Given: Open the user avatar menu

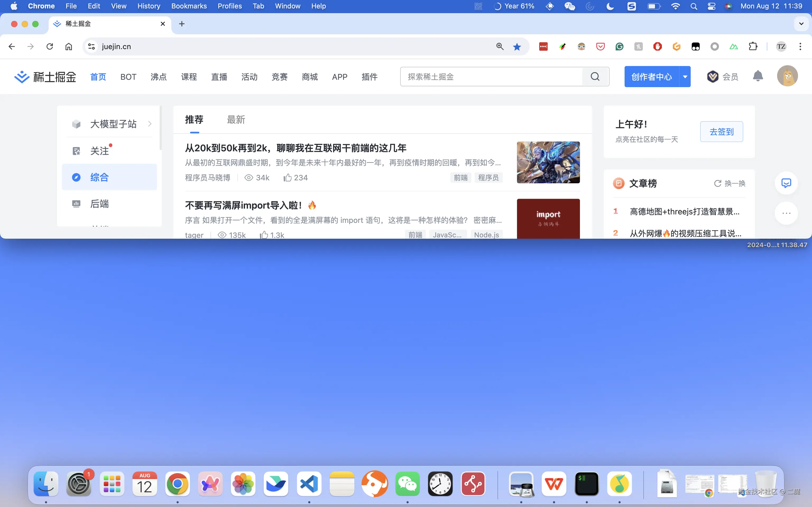Looking at the screenshot, I should 787,76.
